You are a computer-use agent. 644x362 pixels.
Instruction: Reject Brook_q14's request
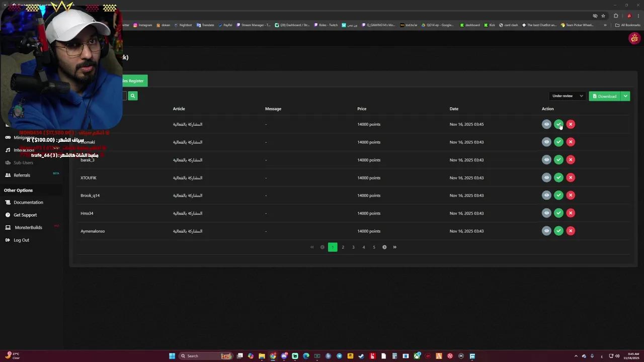571,195
